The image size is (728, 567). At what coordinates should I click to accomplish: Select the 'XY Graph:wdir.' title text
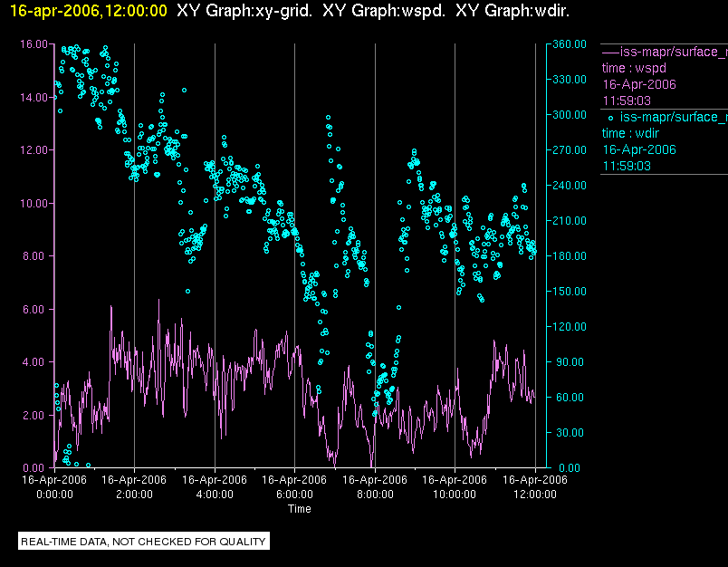point(512,11)
